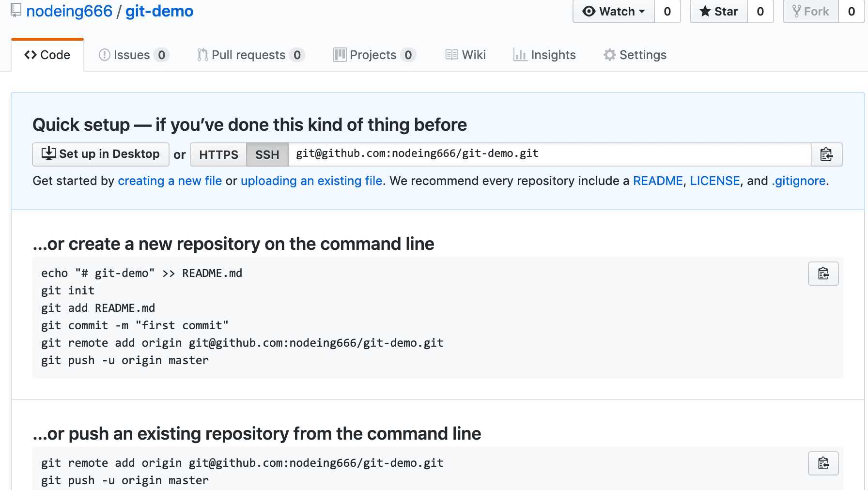Open the Watch notifications dropdown

(x=614, y=11)
